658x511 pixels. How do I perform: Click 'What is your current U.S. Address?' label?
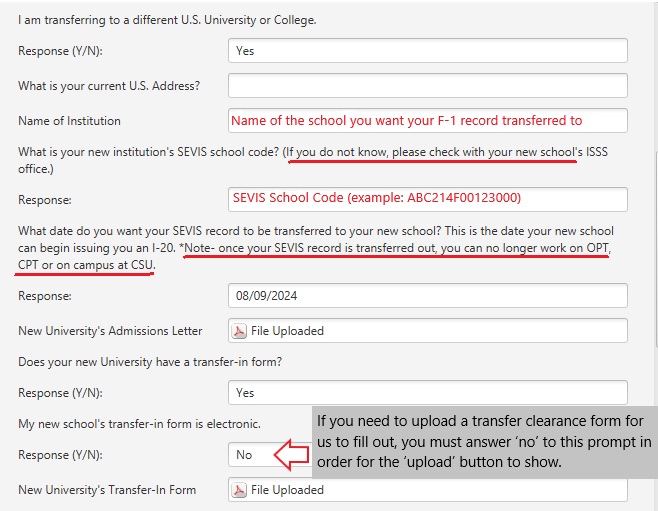(x=109, y=86)
